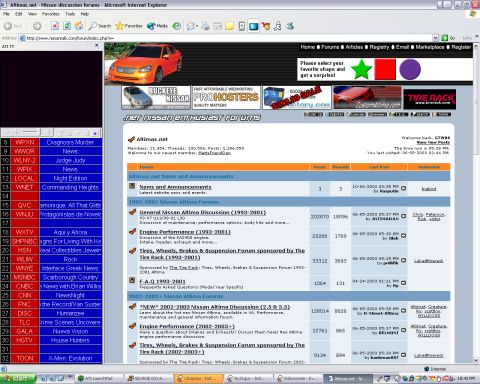Open the View menu
Image resolution: width=480 pixels, height=384 pixels.
click(x=32, y=14)
